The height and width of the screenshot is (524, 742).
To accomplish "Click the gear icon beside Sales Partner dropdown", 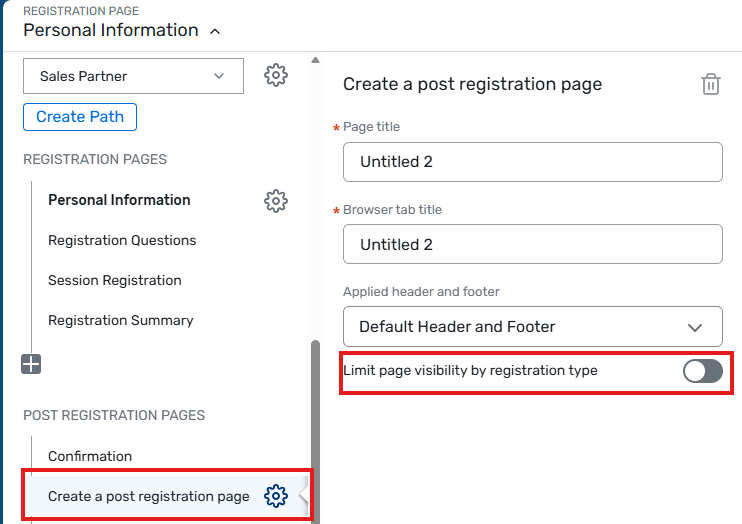I will 276,76.
